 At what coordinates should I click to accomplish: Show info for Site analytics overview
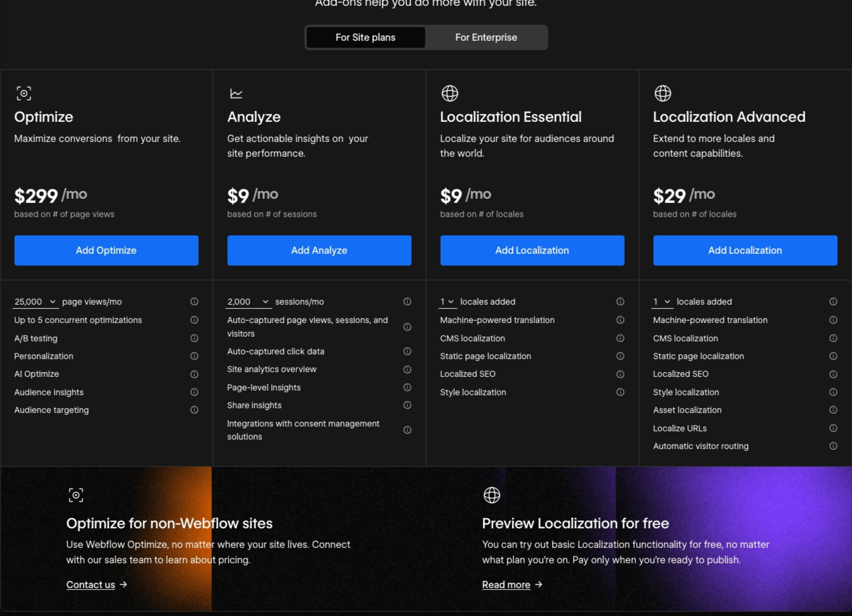coord(407,370)
